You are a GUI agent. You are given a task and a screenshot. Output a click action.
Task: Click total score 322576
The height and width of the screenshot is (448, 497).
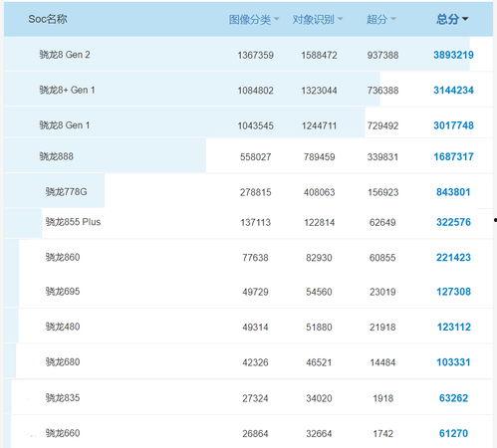point(453,222)
